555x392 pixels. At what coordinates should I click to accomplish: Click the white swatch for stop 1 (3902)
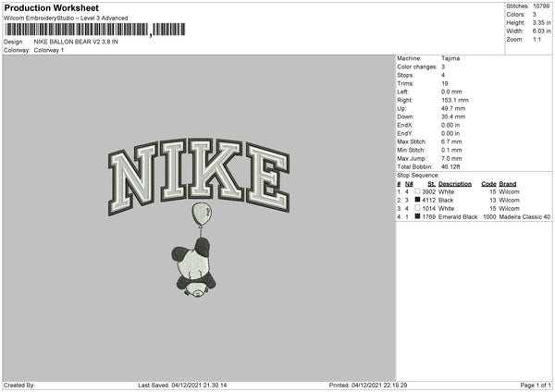(x=417, y=191)
